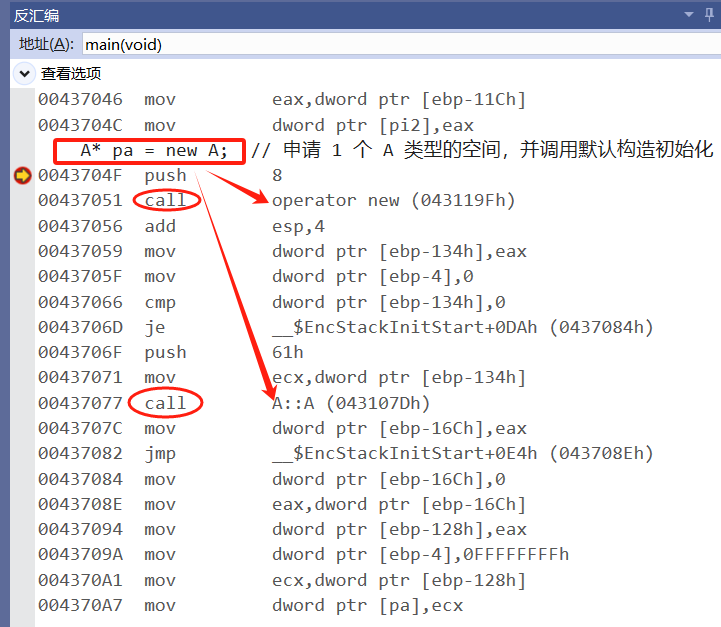The width and height of the screenshot is (721, 627).
Task: Click operand eax,dword ptr [ebp-11Ch]
Action: [399, 100]
